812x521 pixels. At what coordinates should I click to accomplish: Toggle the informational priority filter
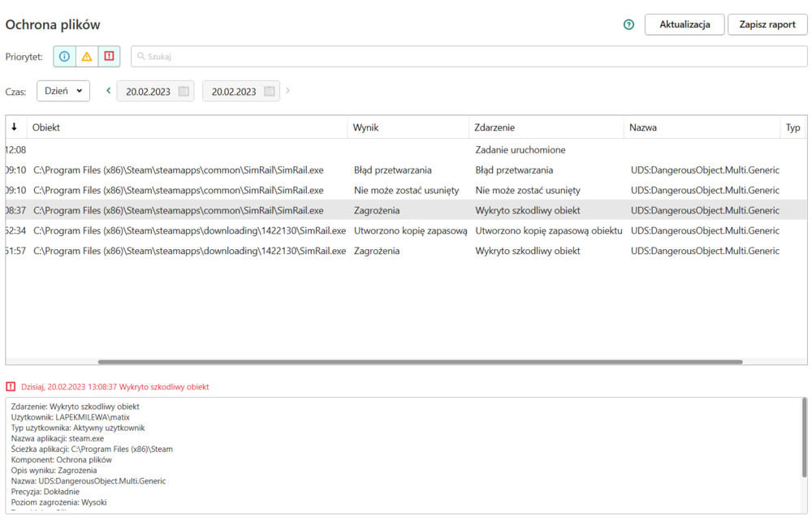(x=64, y=56)
